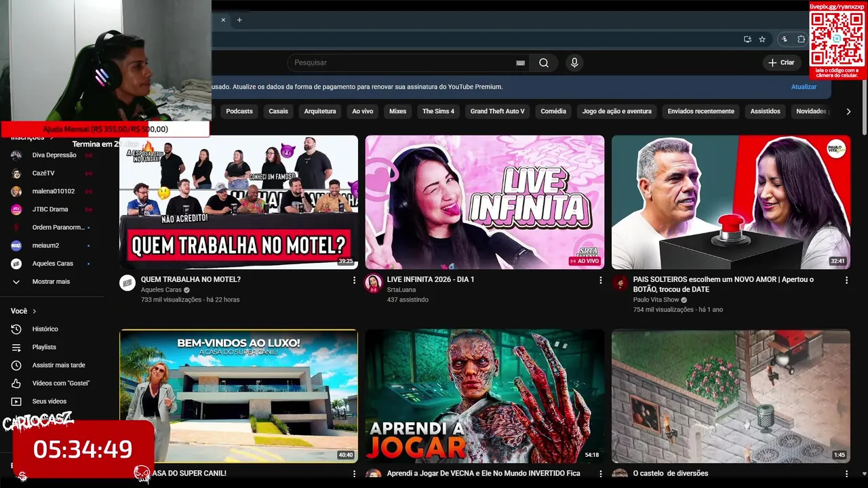The height and width of the screenshot is (488, 868).
Task: Expand subscriptions with Mostrar mais
Action: click(51, 281)
